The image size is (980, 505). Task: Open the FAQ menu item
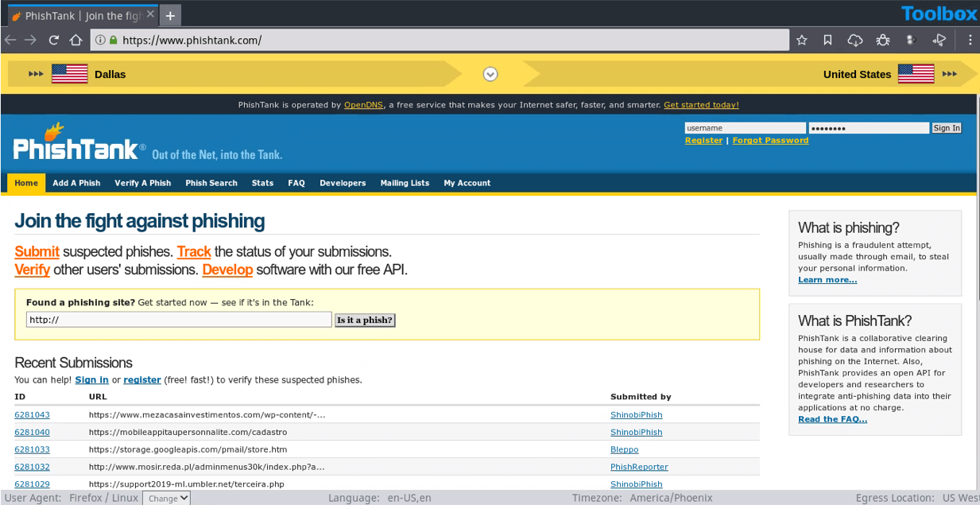coord(296,183)
